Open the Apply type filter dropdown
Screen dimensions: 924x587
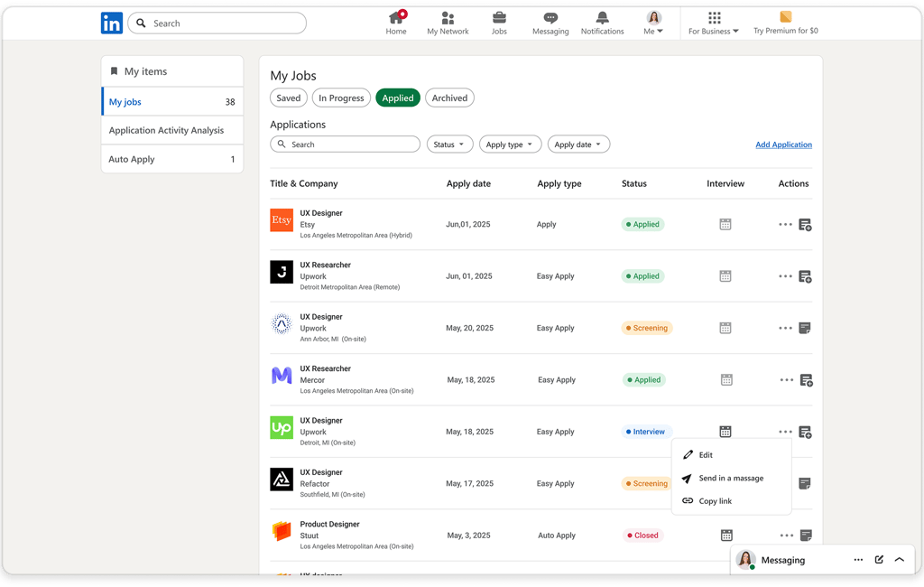510,144
